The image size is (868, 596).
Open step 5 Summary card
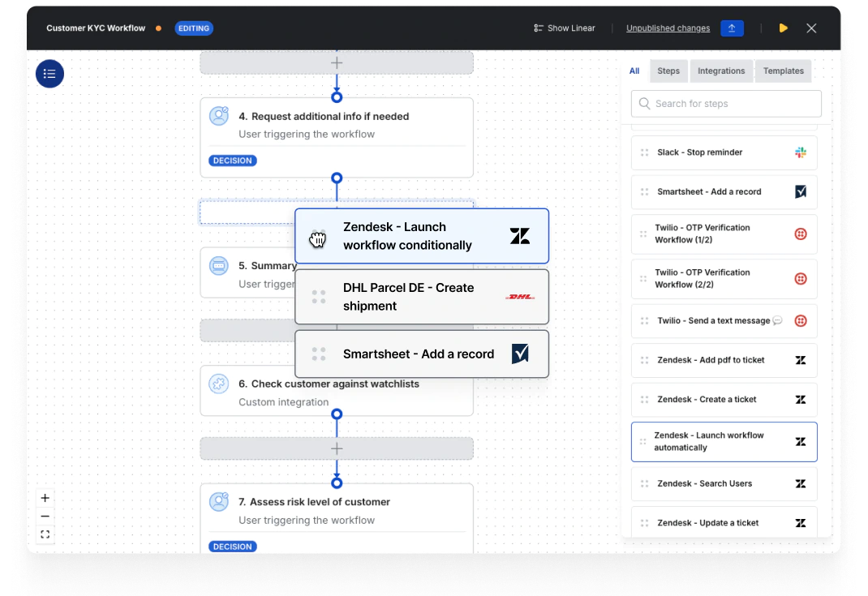248,272
